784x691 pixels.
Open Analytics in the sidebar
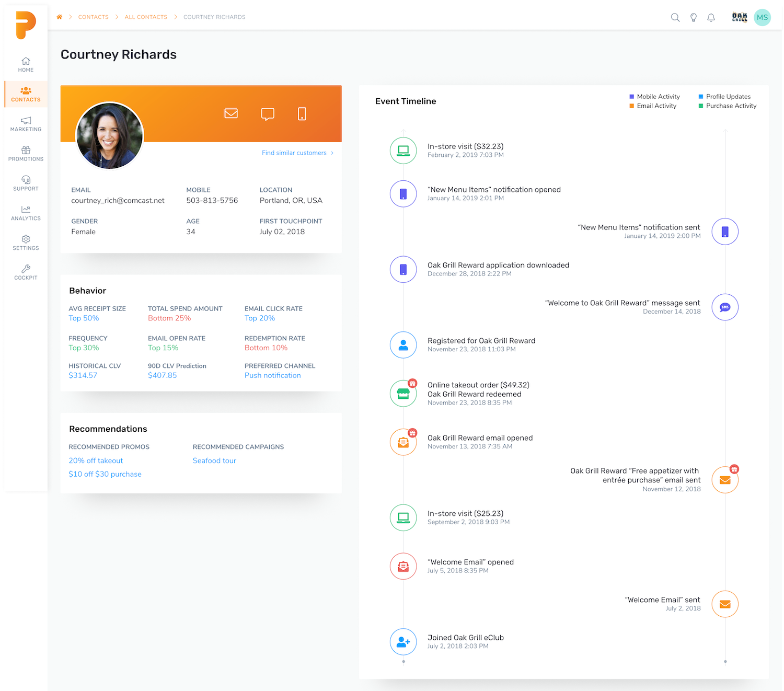click(26, 213)
